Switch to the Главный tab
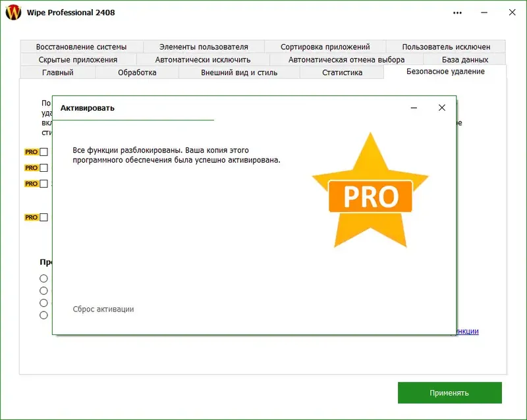 coord(57,73)
